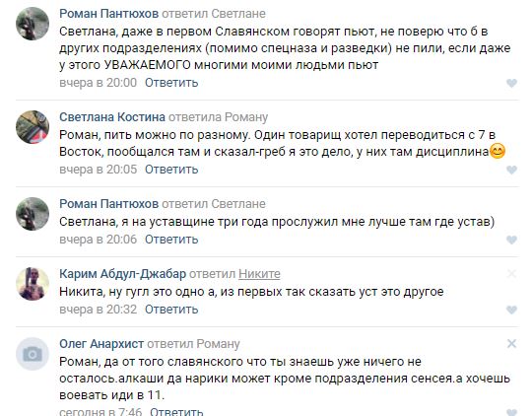The width and height of the screenshot is (532, 416).
Task: Like Роман Пантюхов's 20:00 comment heart
Action: [x=511, y=83]
